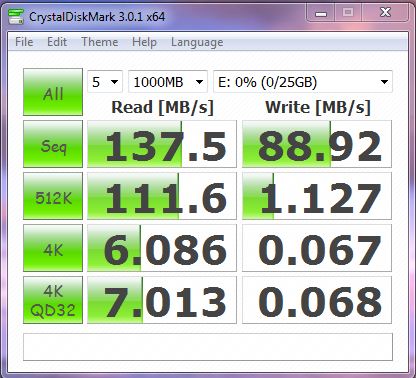Start the 4K benchmark test
416x378 pixels.
point(53,248)
